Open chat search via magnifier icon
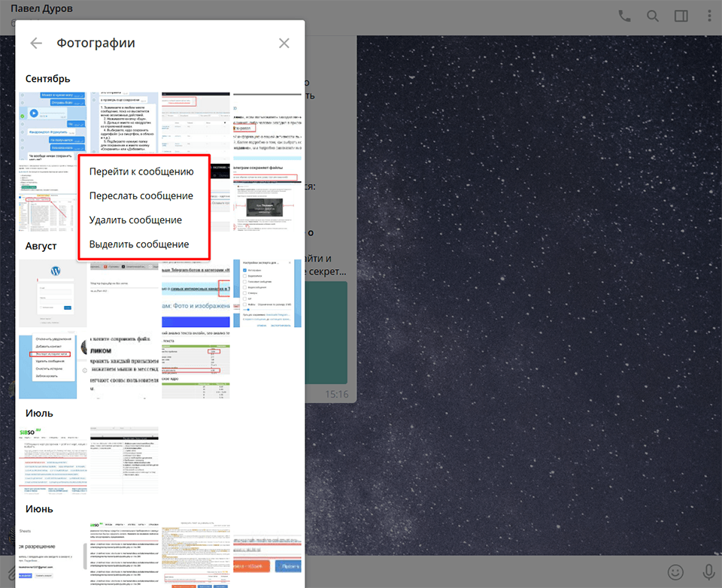 pos(653,16)
